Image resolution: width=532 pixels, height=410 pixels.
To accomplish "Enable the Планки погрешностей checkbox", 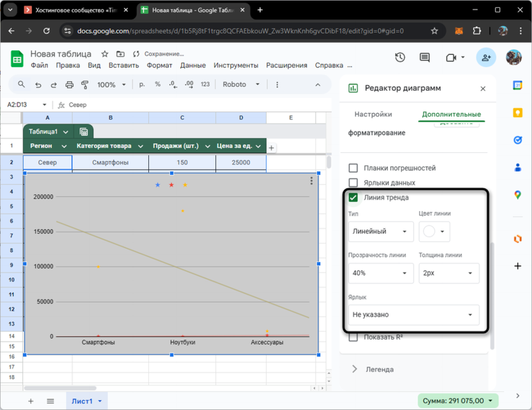I will 353,168.
